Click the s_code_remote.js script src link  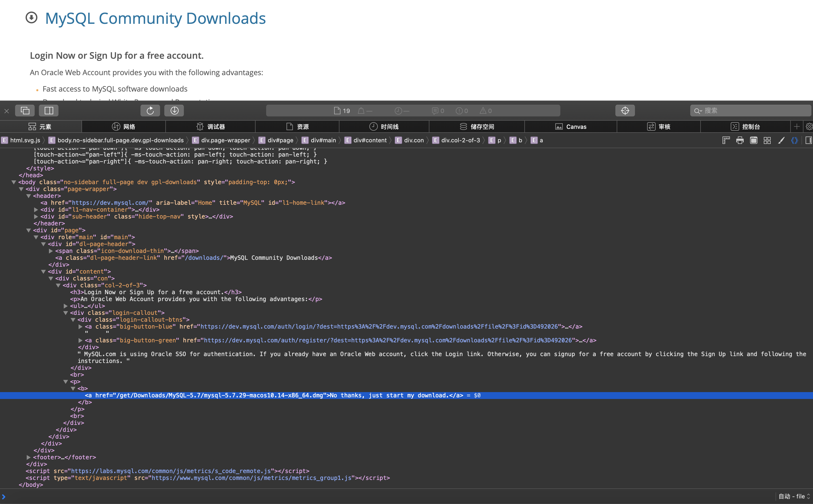coord(171,471)
